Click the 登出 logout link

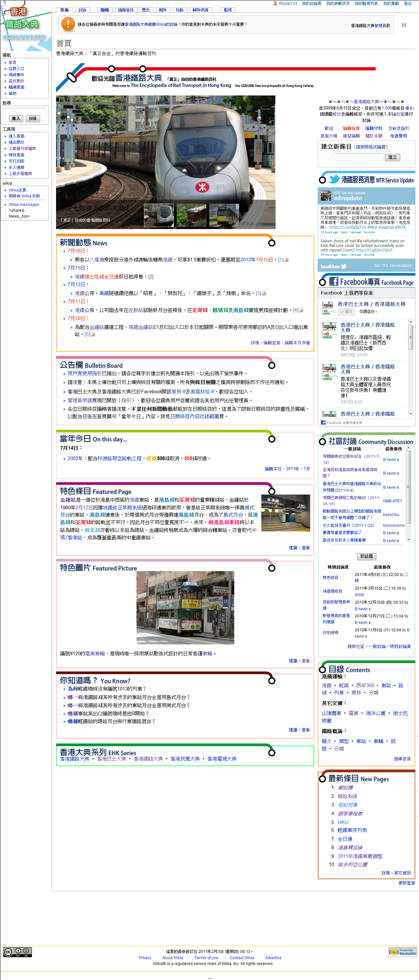click(408, 4)
